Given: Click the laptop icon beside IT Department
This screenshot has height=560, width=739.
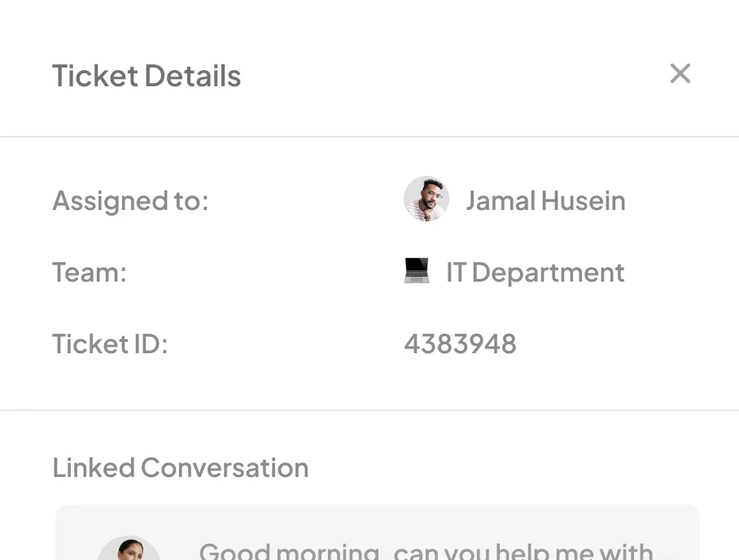Looking at the screenshot, I should pyautogui.click(x=417, y=271).
